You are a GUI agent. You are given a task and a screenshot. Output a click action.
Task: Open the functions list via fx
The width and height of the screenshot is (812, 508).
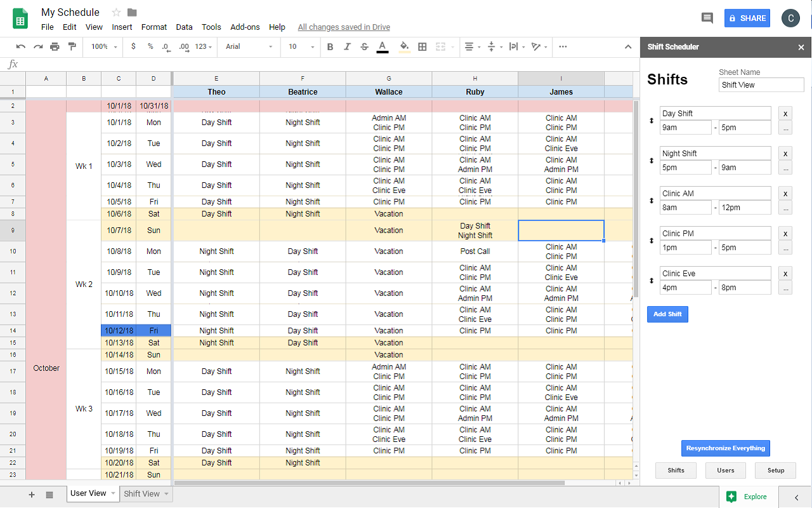[11, 63]
